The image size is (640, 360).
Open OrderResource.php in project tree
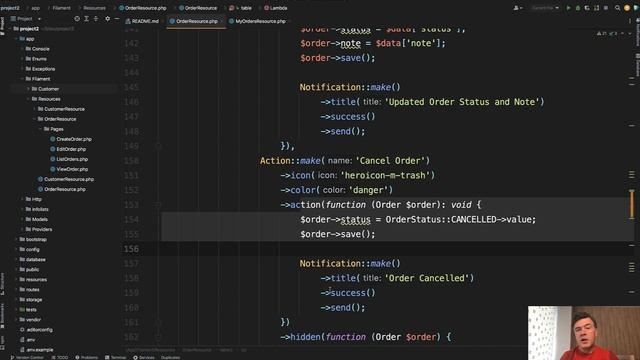click(62, 189)
